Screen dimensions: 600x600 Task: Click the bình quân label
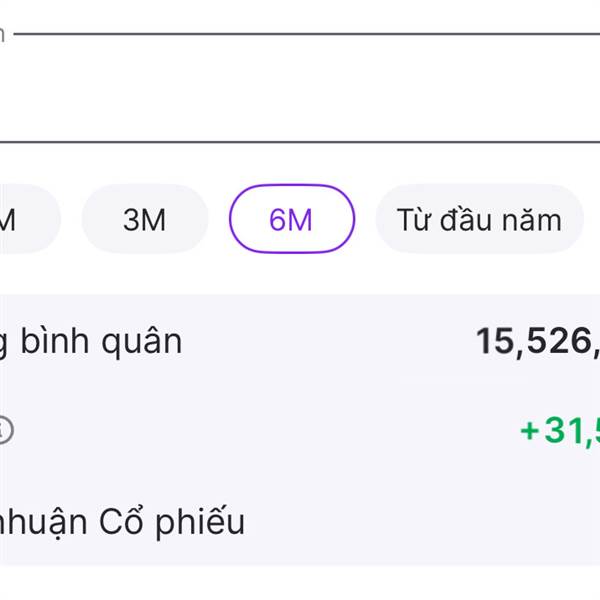coord(90,342)
